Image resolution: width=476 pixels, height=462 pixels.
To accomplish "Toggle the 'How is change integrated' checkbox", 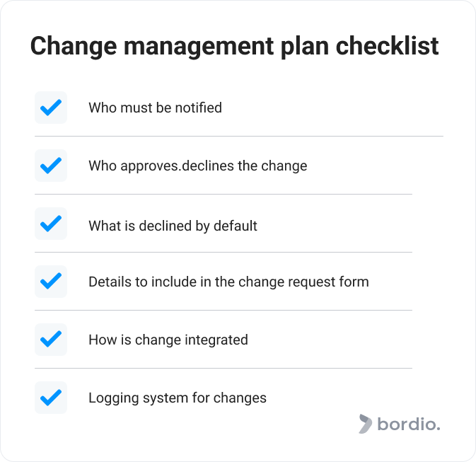I will pyautogui.click(x=51, y=340).
